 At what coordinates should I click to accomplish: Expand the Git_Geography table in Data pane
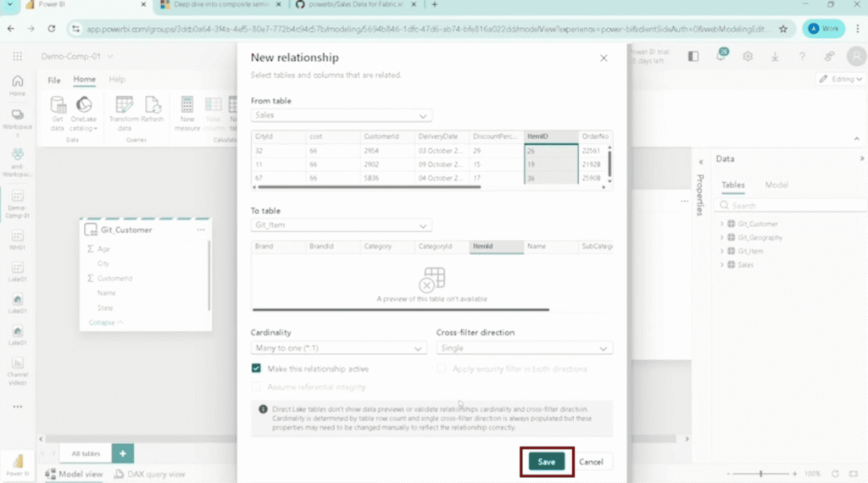[x=722, y=237]
